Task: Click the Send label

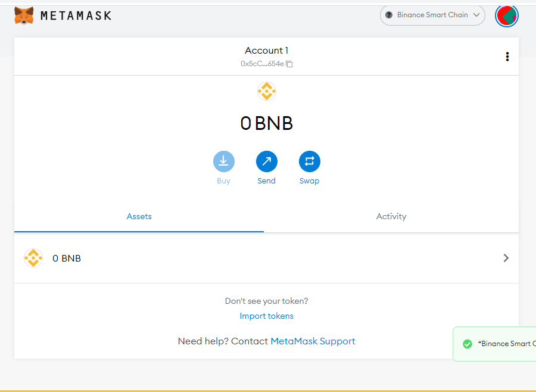Action: click(x=267, y=181)
